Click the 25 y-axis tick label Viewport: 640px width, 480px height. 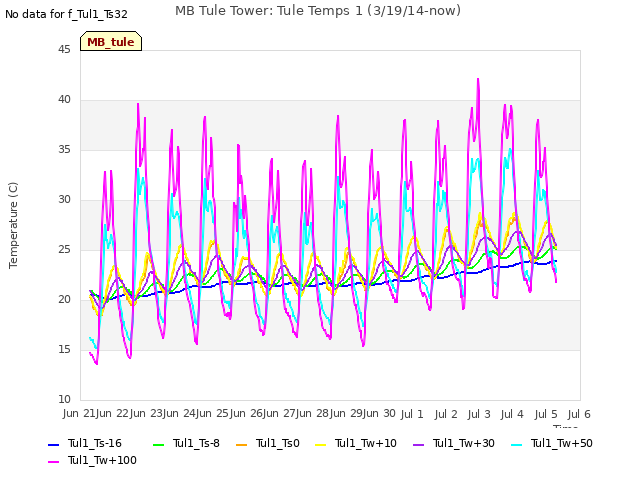(x=64, y=250)
